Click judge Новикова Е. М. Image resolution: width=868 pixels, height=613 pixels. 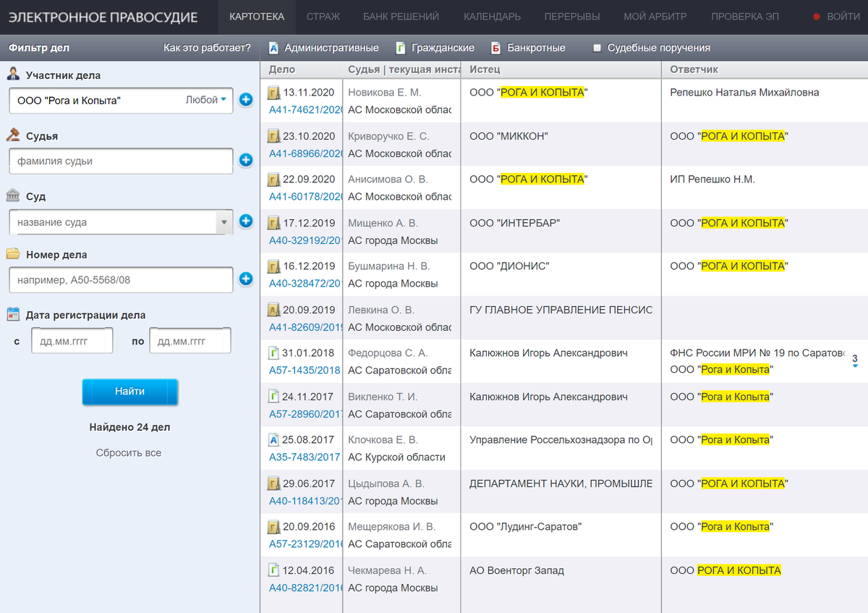click(x=385, y=93)
